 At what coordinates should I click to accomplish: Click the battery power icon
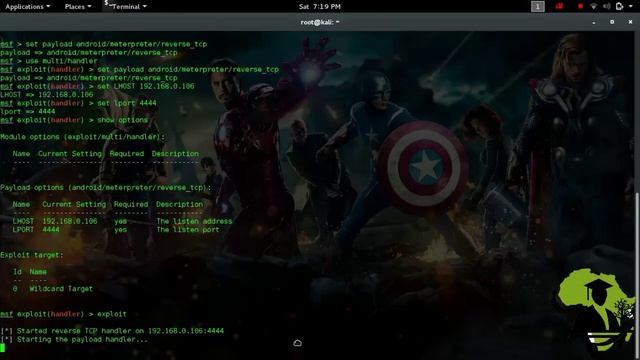pyautogui.click(x=620, y=7)
